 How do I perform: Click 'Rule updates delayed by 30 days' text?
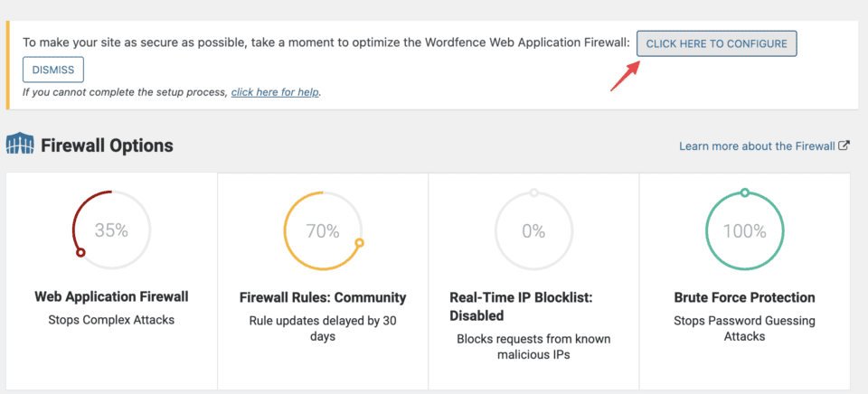click(323, 329)
